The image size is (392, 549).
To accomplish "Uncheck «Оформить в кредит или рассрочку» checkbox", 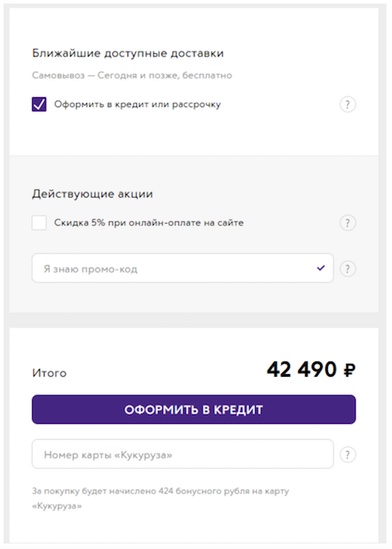I will (x=39, y=104).
